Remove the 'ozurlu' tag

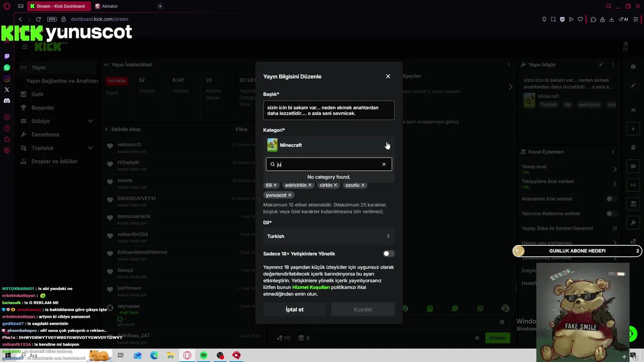[363, 185]
